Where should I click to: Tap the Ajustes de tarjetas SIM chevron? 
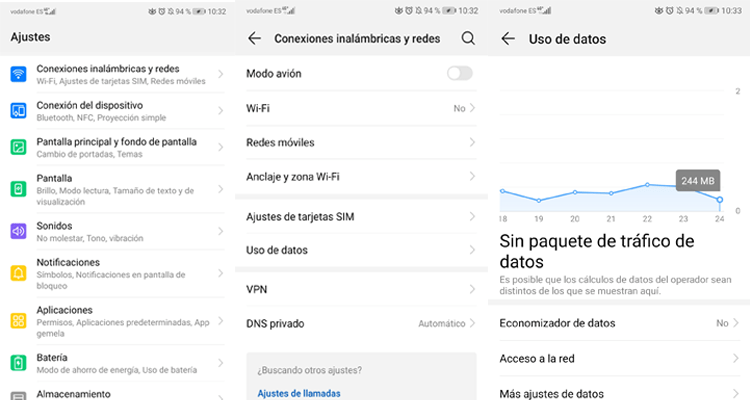[472, 217]
